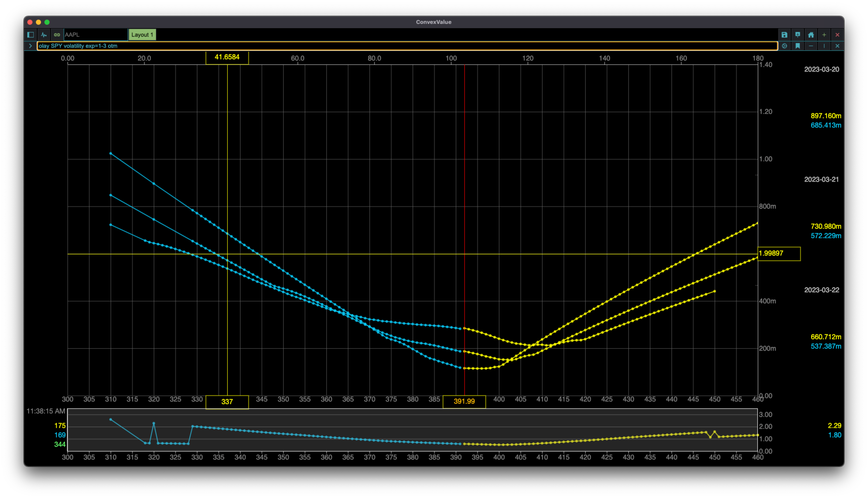Open panel settings gear icon
The width and height of the screenshot is (868, 498).
784,46
